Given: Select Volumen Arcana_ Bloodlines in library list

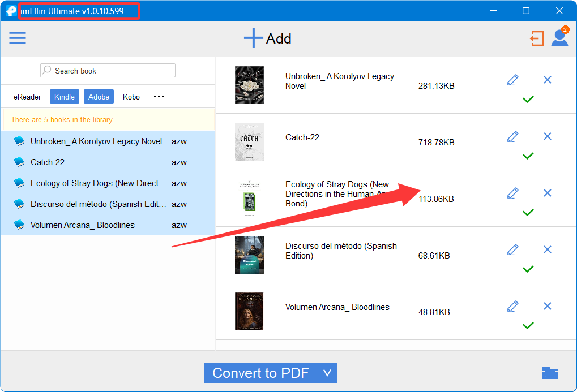Looking at the screenshot, I should click(108, 225).
